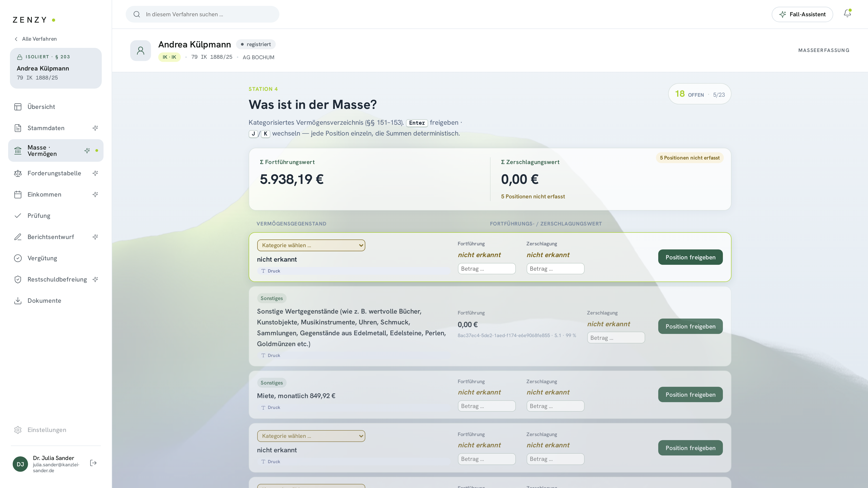Open the first Kategorie wählen dropdown
Image resolution: width=868 pixels, height=488 pixels.
click(311, 245)
